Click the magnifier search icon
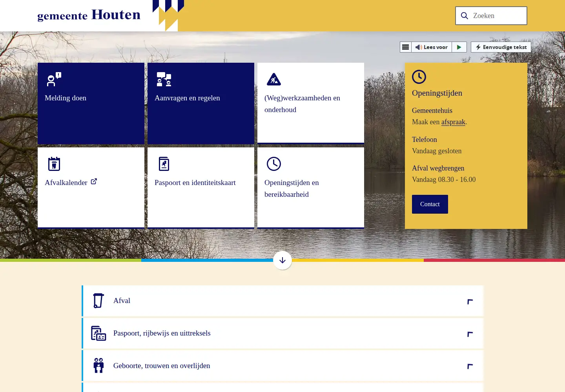This screenshot has height=392, width=565. tap(465, 16)
